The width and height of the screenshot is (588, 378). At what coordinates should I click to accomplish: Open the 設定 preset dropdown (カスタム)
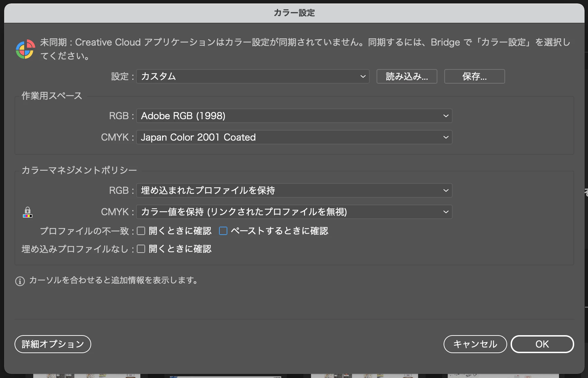click(x=253, y=76)
